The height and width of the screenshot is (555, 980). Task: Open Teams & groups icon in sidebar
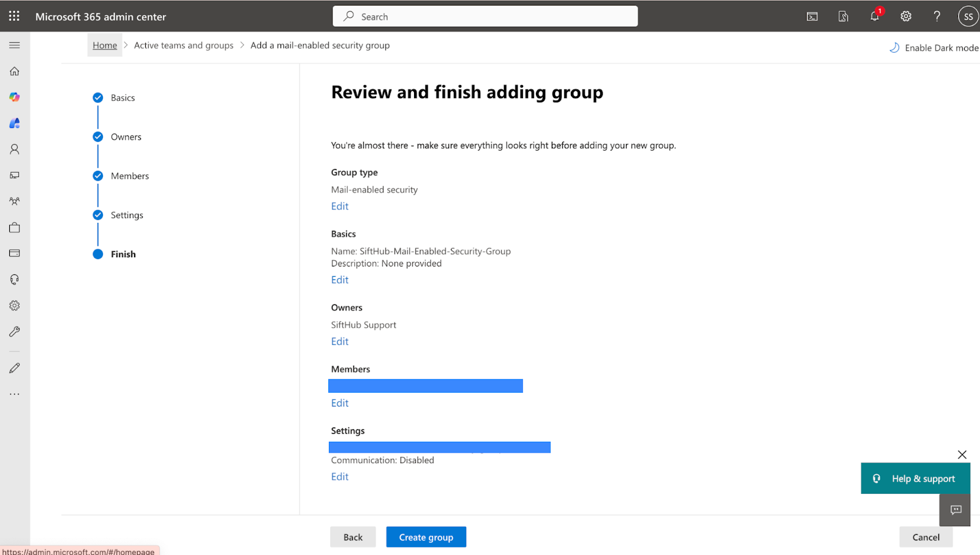coord(15,201)
